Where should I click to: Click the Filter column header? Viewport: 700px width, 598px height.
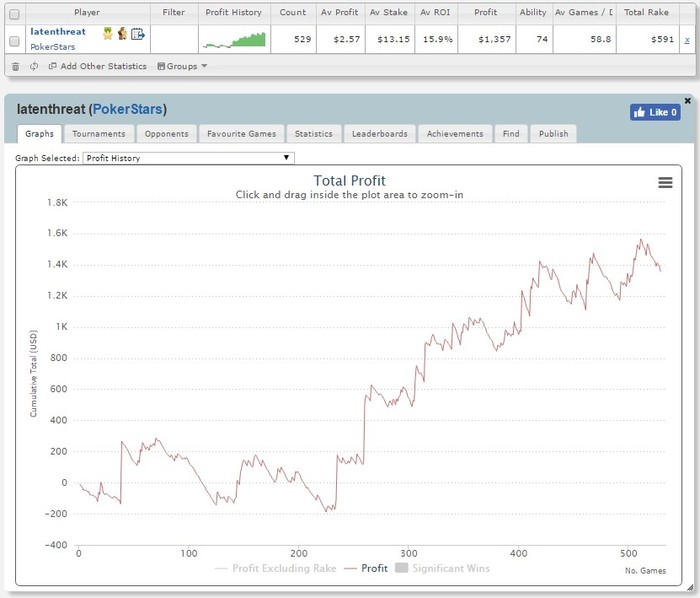[174, 12]
